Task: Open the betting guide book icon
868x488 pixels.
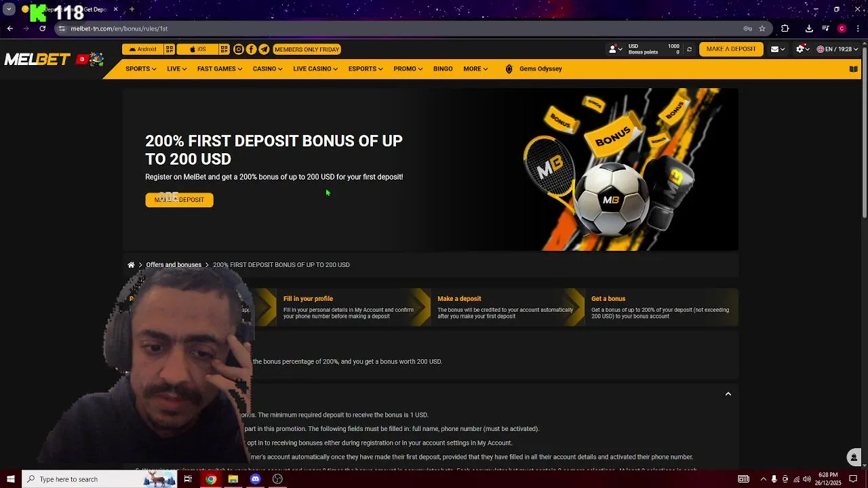Action: coord(854,68)
